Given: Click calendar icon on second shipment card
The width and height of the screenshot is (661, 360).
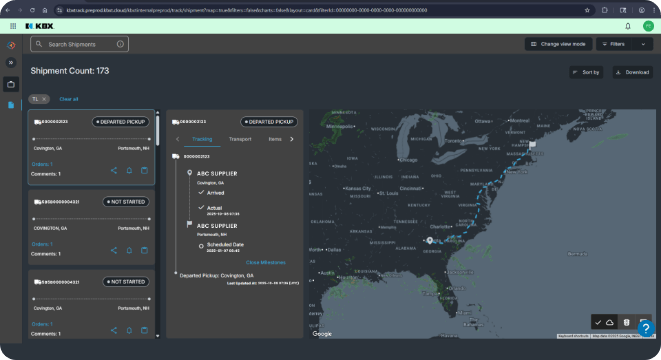Looking at the screenshot, I should [144, 250].
